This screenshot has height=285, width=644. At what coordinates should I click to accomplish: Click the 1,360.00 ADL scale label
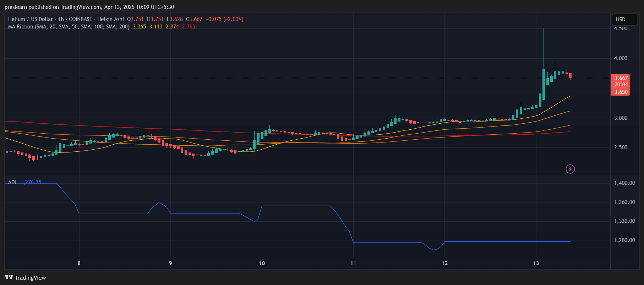click(x=624, y=202)
